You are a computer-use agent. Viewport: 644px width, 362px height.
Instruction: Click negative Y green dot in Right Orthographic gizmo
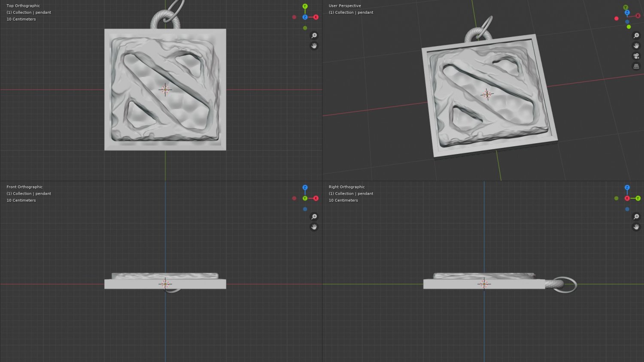pyautogui.click(x=617, y=198)
